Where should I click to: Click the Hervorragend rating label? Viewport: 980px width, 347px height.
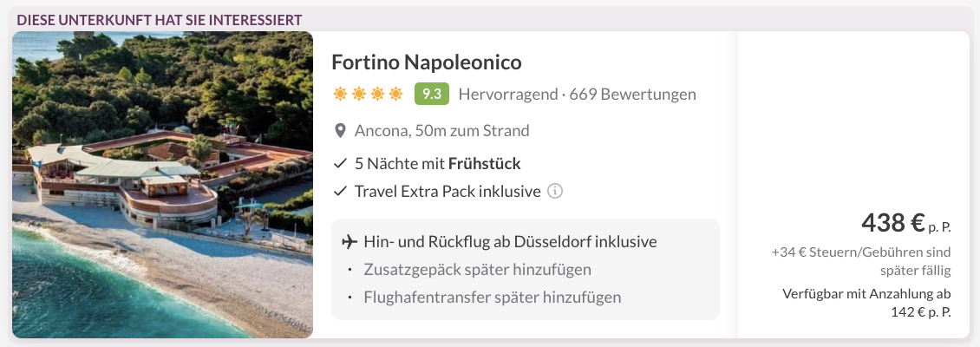tap(507, 95)
